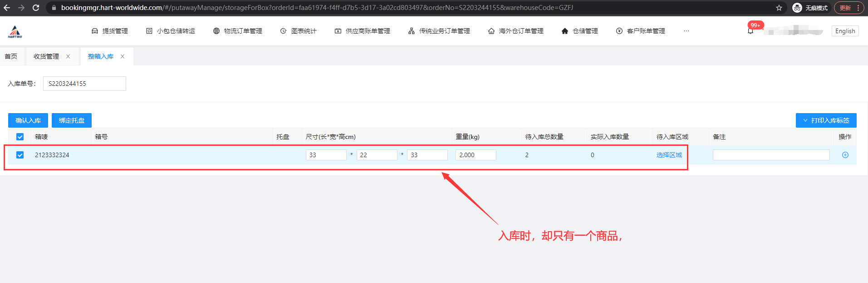Close the 收货管理 tab

pos(68,56)
